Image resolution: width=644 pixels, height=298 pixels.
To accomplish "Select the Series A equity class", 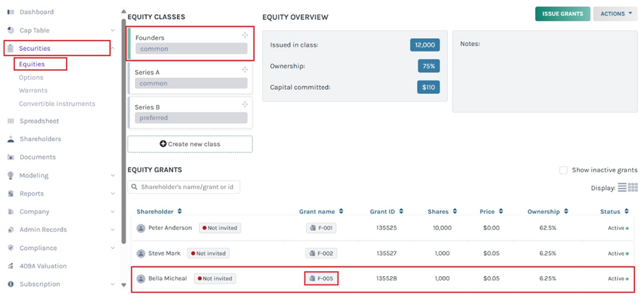I will (x=190, y=78).
